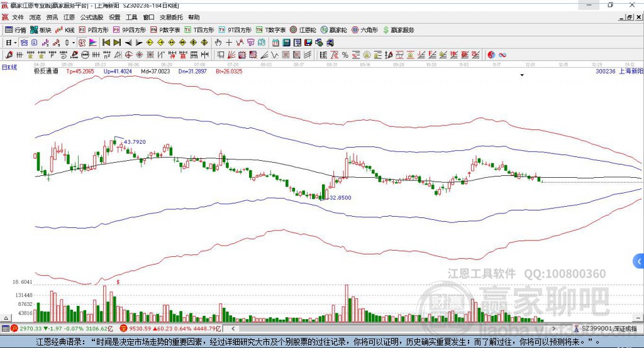The image size is (644, 348).
Task: Click the black right arrow icon
Action: pos(139,43)
